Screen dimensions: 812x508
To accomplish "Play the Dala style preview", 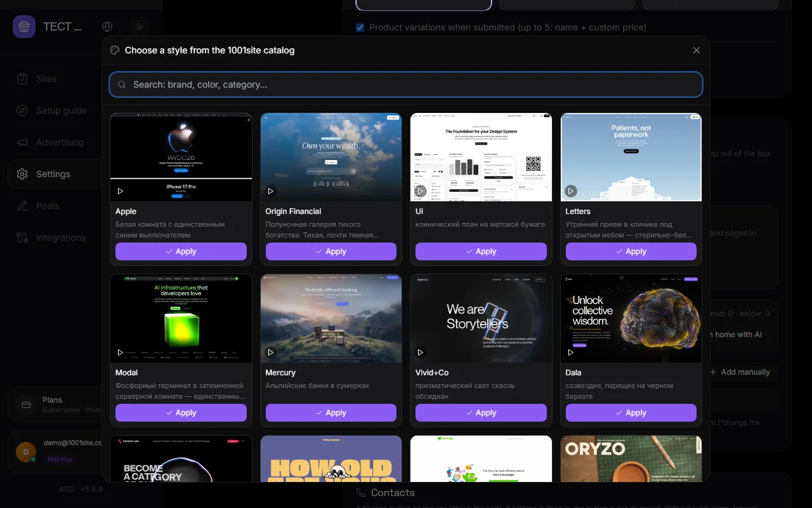I will pyautogui.click(x=571, y=352).
